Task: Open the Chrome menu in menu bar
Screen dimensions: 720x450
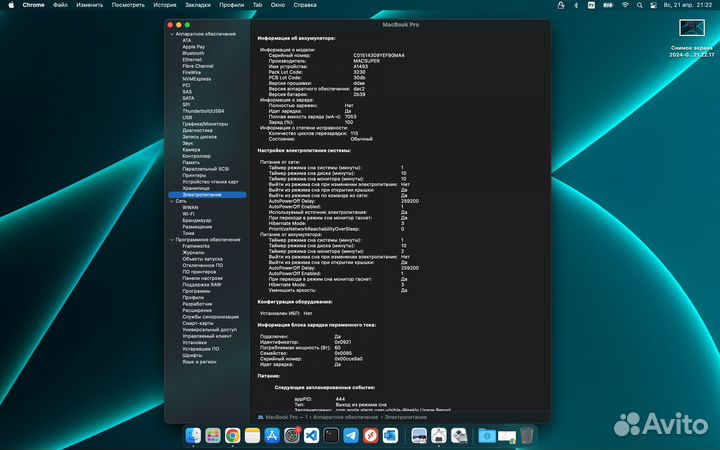Action: tap(34, 5)
